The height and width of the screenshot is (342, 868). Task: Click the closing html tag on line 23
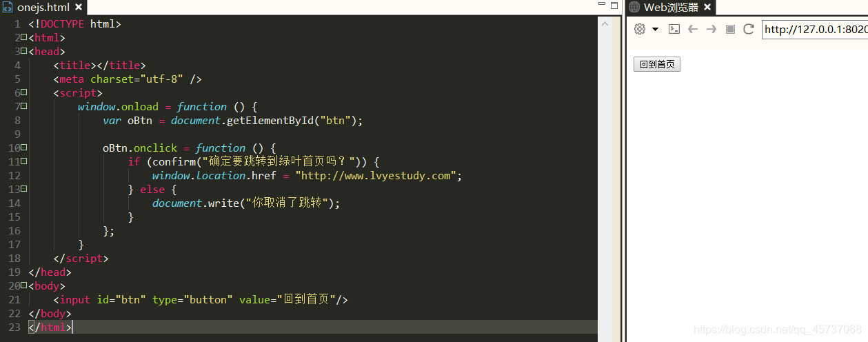pyautogui.click(x=50, y=327)
